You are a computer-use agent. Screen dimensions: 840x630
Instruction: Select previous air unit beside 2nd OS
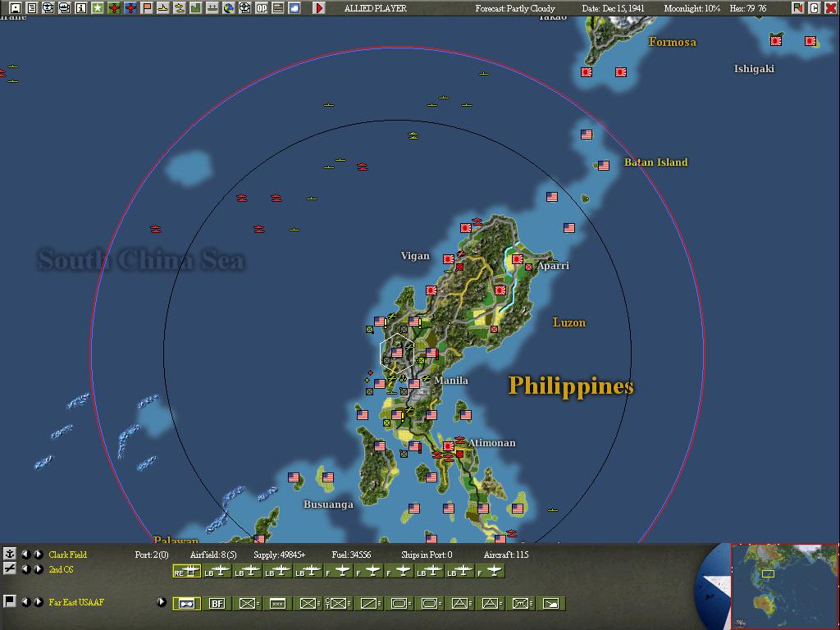(25, 569)
